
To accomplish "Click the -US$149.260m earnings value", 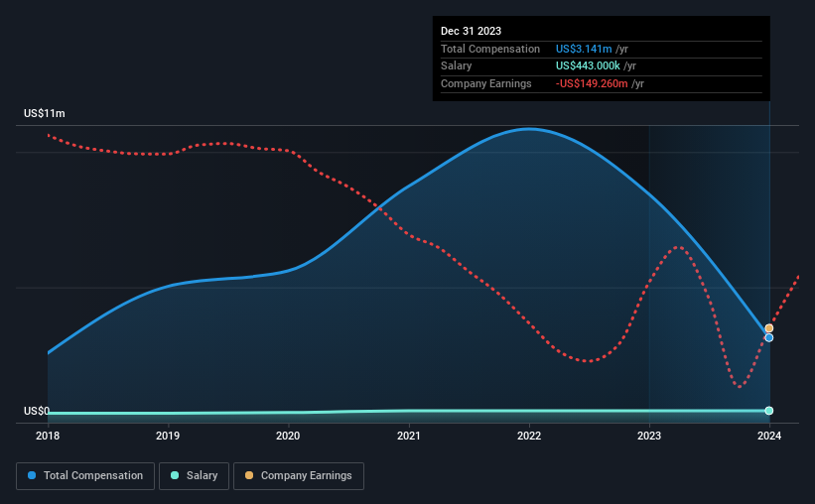I will (x=592, y=83).
